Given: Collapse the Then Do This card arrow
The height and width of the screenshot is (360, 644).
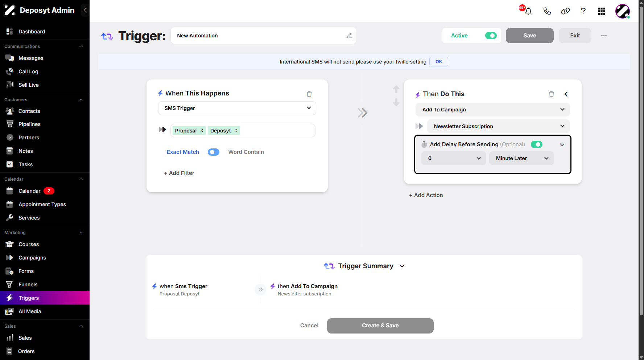Looking at the screenshot, I should tap(566, 94).
